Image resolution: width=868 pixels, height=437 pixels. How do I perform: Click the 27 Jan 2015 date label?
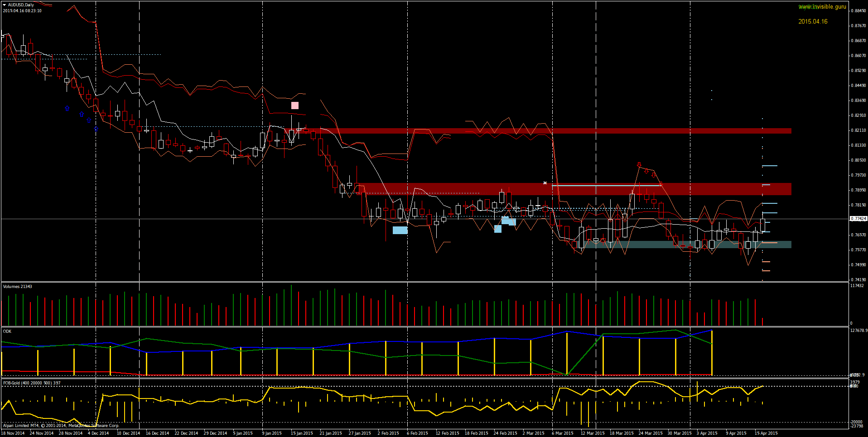(360, 433)
